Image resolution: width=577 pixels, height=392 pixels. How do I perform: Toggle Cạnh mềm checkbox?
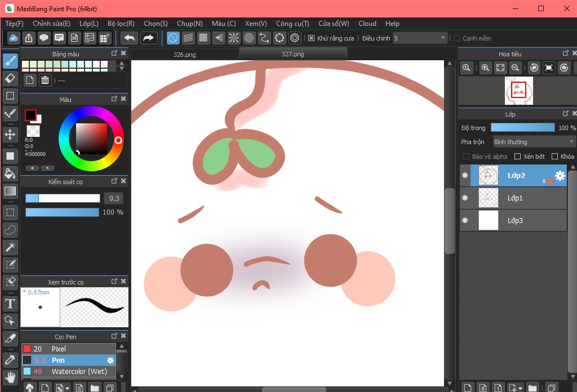click(456, 38)
